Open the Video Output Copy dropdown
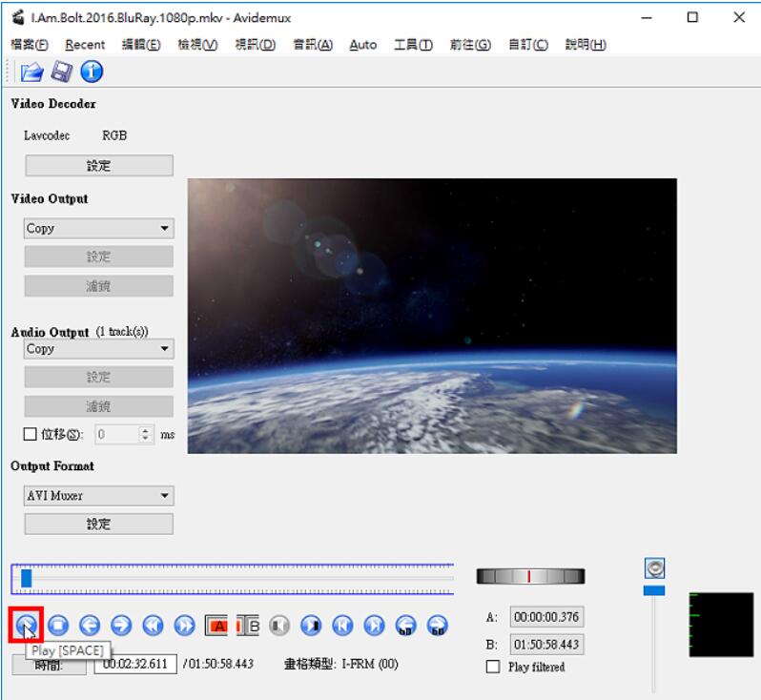 [98, 228]
